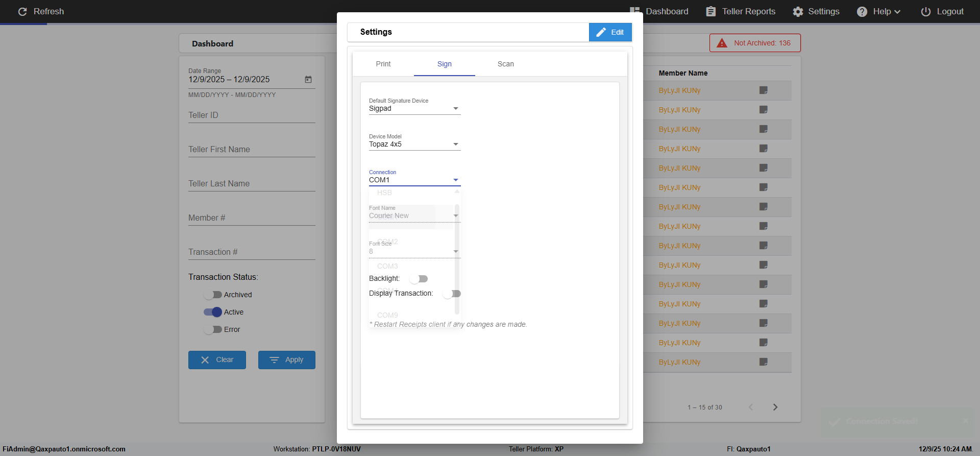Open the Device Model dropdown
The image size is (980, 456).
tap(414, 144)
